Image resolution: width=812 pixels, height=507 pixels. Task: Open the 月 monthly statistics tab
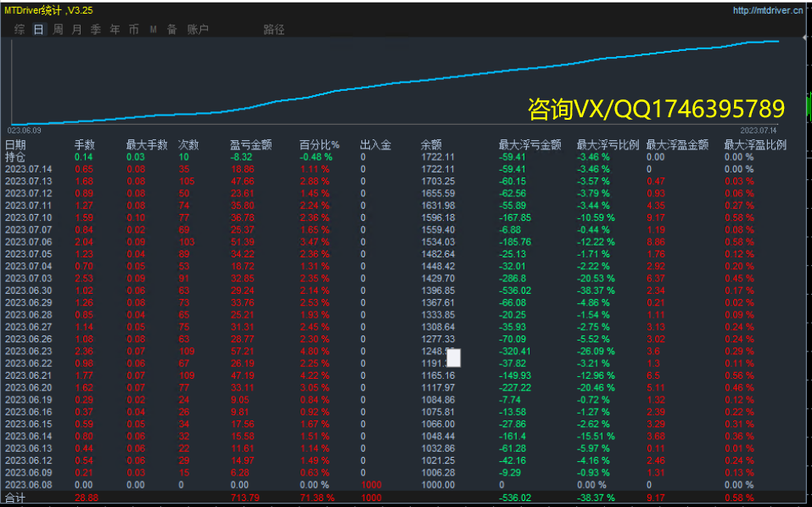pos(76,29)
